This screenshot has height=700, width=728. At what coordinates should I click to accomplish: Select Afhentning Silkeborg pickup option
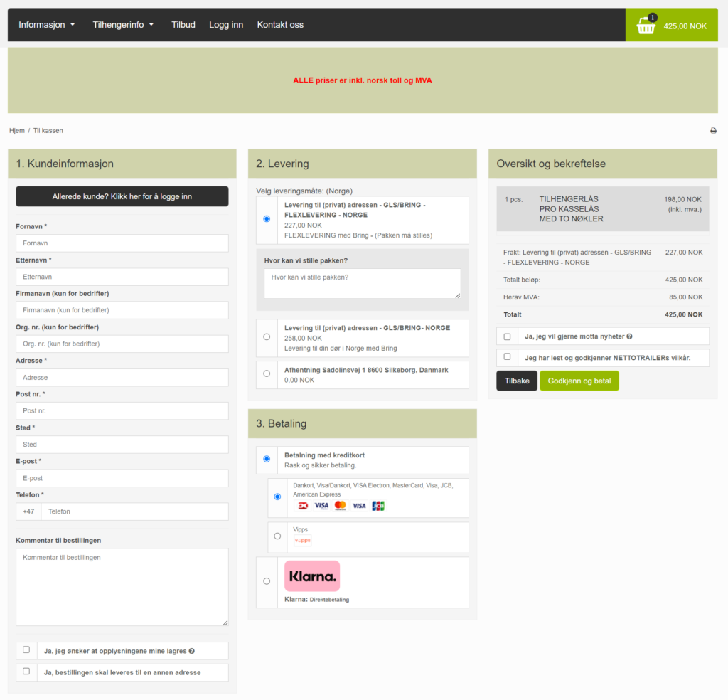tap(267, 373)
